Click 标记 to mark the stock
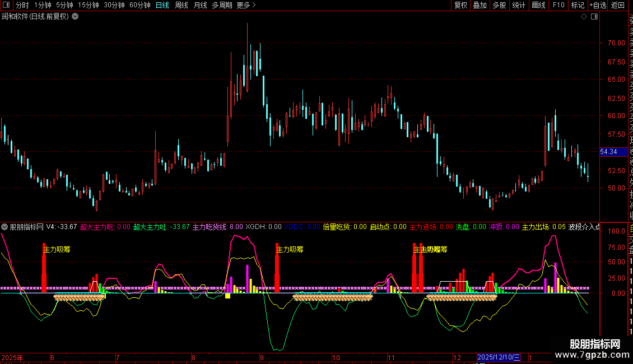The height and width of the screenshot is (364, 633). (x=578, y=5)
